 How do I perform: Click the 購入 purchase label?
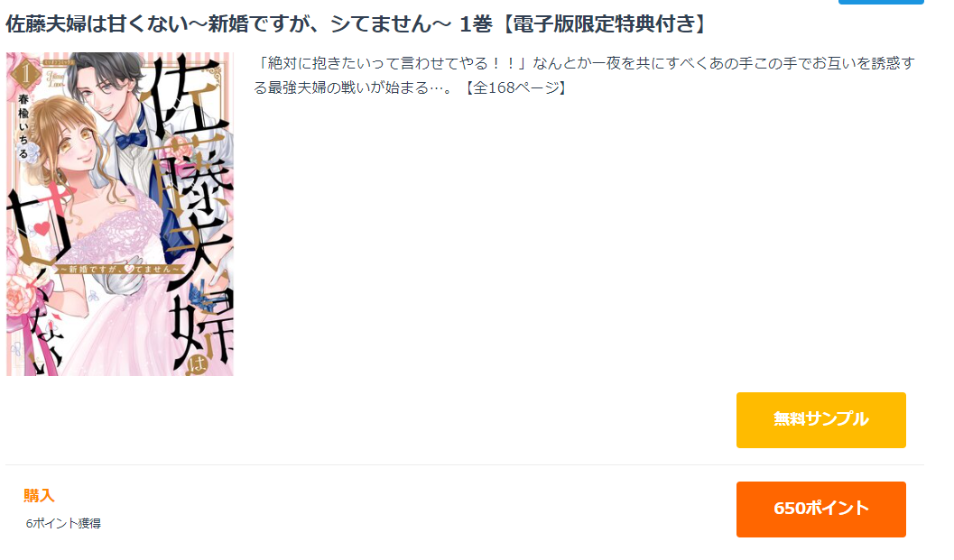(39, 496)
